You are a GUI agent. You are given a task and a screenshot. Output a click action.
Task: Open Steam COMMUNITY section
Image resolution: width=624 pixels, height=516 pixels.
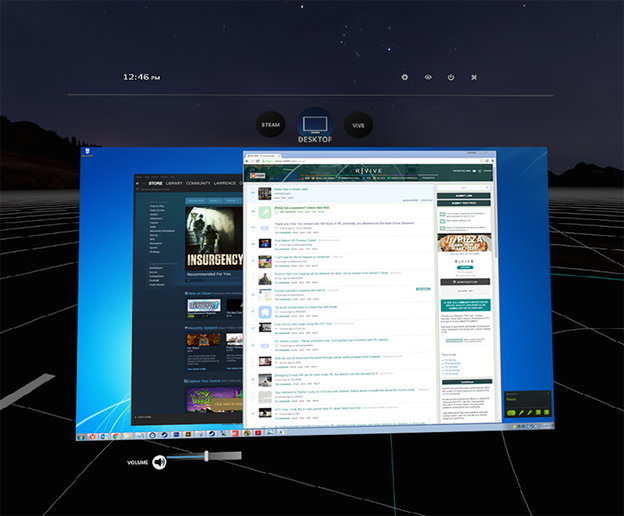(x=198, y=184)
